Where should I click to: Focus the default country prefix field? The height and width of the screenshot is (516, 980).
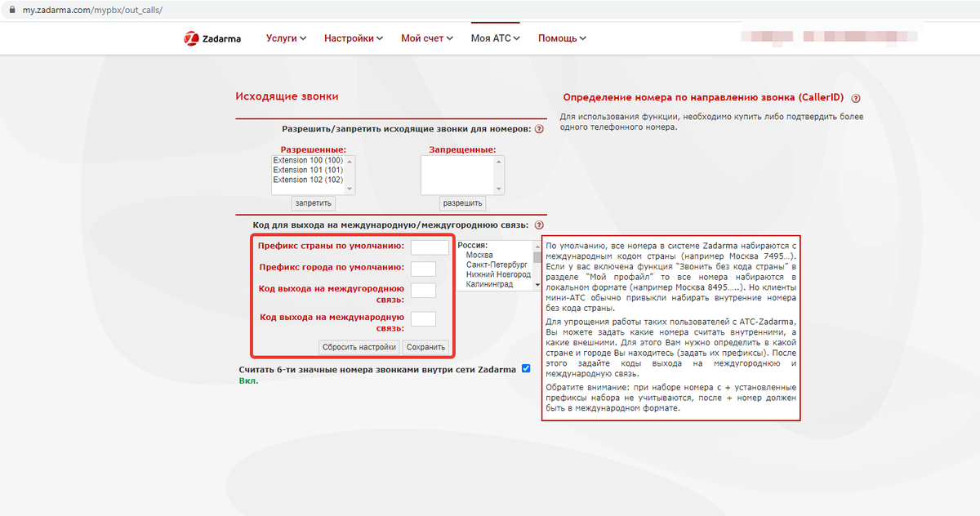click(430, 247)
